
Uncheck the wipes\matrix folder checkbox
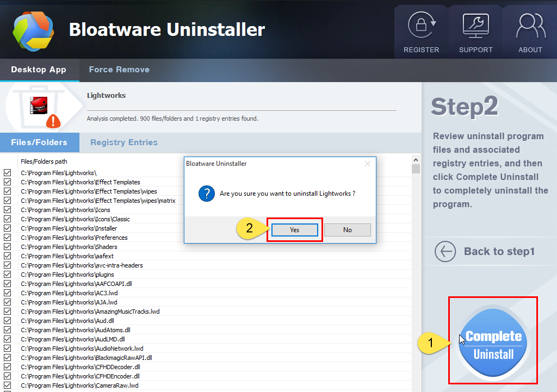pos(8,201)
